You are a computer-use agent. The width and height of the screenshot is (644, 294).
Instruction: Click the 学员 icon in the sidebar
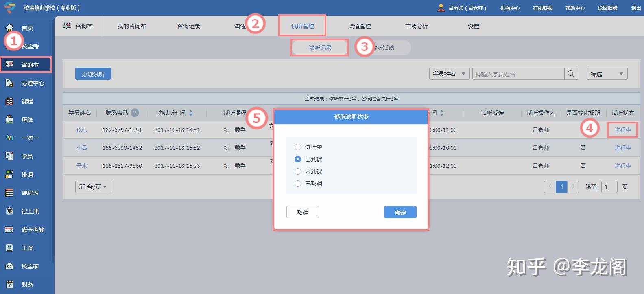tap(9, 156)
